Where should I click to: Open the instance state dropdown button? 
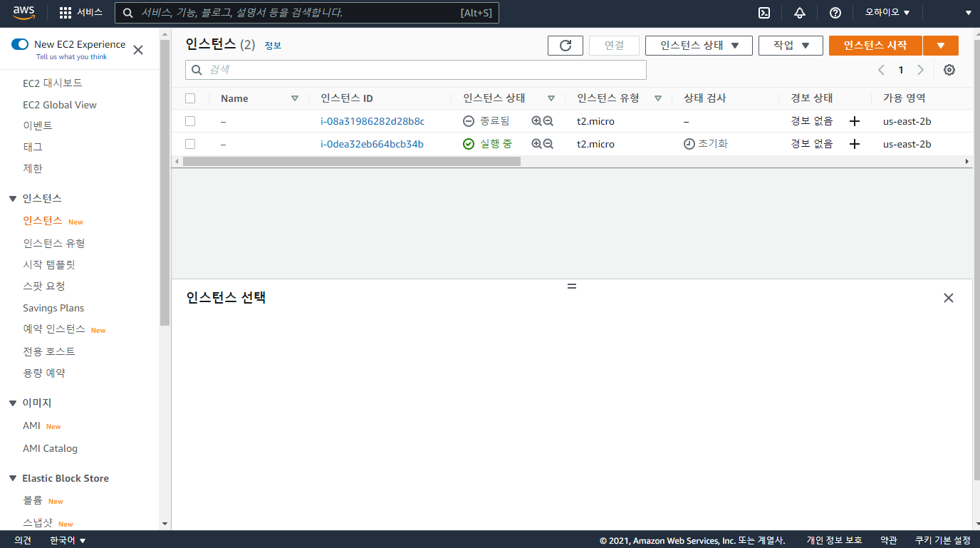pos(699,46)
